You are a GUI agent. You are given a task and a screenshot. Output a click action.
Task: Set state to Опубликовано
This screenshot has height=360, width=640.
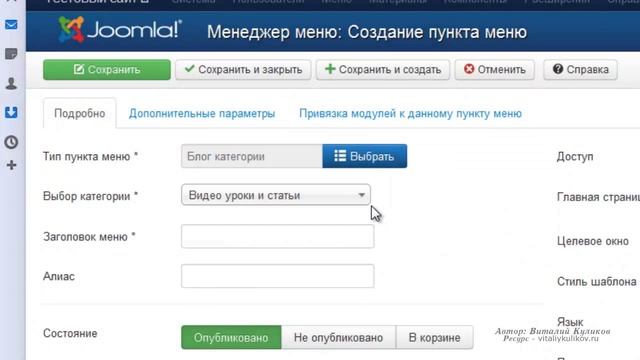[x=231, y=337]
